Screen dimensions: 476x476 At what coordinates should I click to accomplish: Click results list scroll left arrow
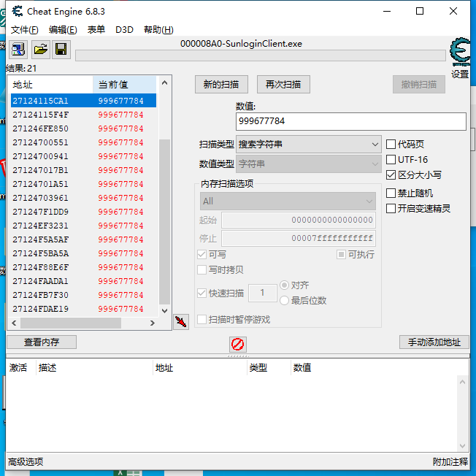pos(14,323)
